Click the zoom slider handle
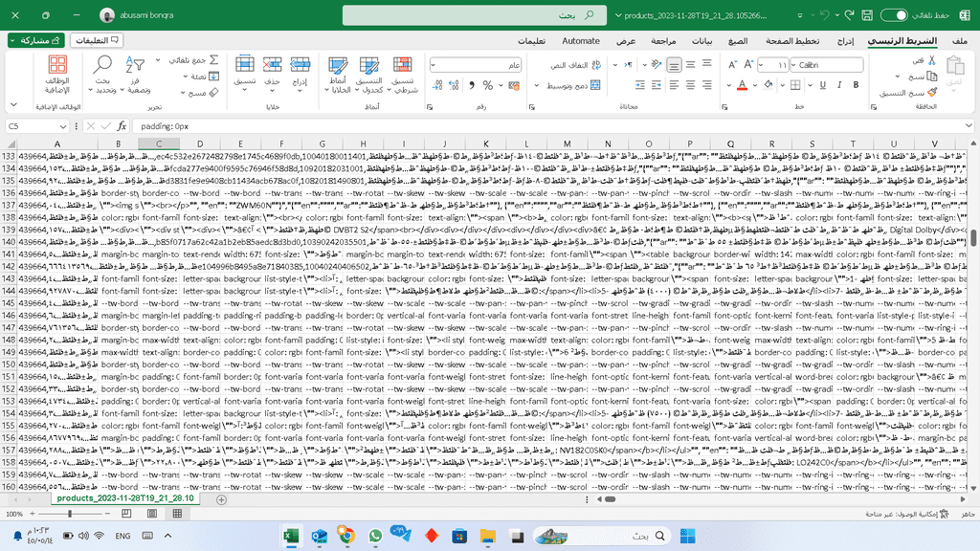Image resolution: width=980 pixels, height=551 pixels. click(69, 514)
